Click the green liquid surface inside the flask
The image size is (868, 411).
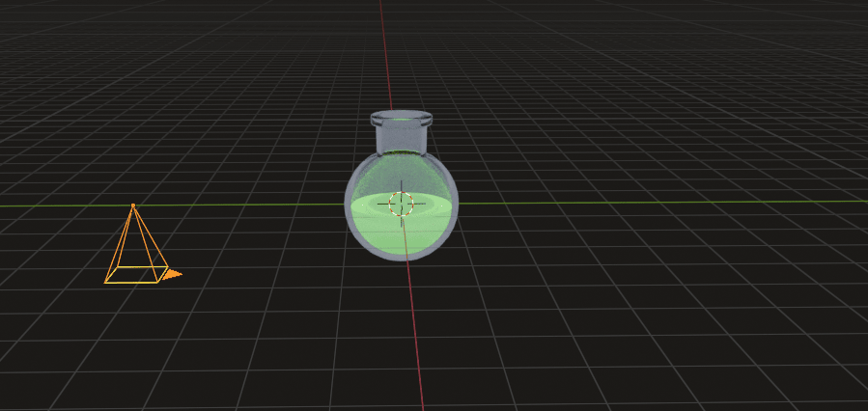[425, 205]
